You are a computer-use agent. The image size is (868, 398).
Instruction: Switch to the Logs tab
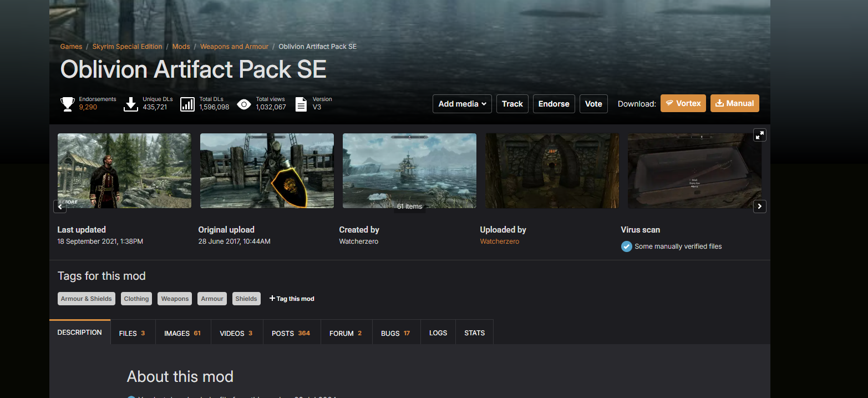point(438,333)
